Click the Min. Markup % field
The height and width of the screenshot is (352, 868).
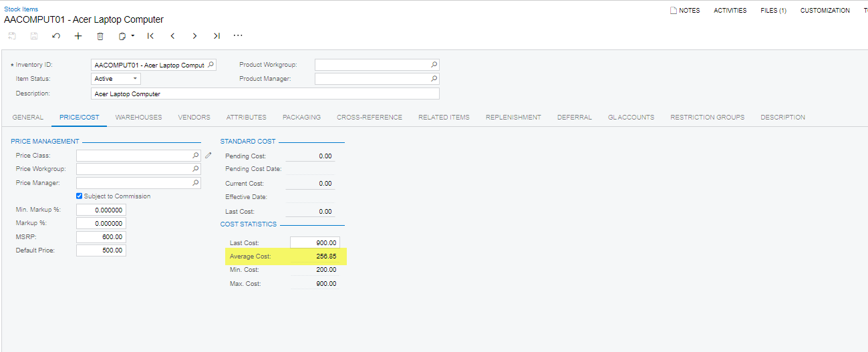tap(101, 210)
